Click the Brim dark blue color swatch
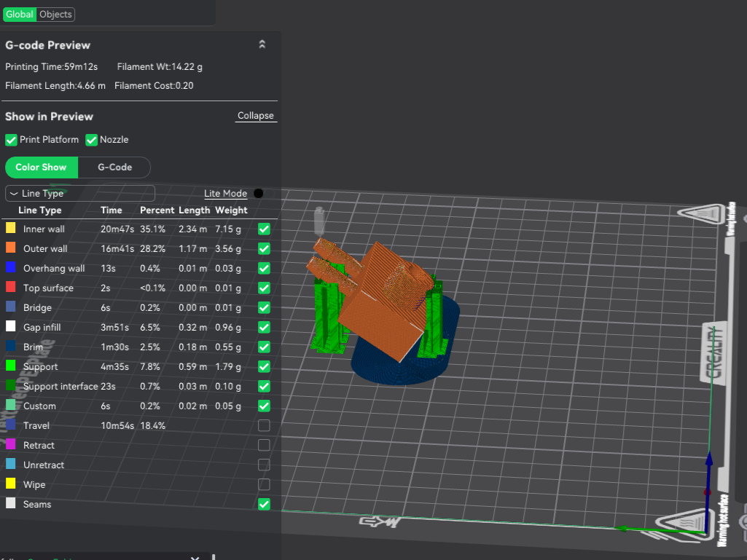Image resolution: width=747 pixels, height=560 pixels. click(x=10, y=346)
